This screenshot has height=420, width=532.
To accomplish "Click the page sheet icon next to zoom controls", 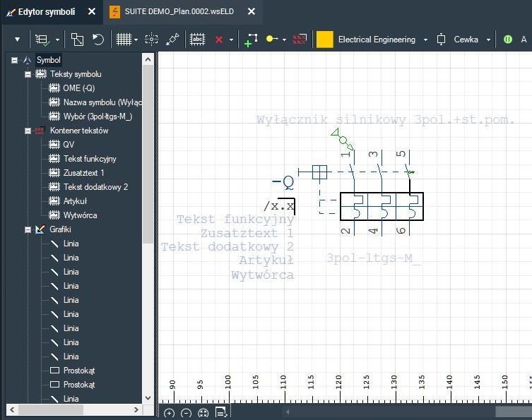I will pyautogui.click(x=221, y=412).
